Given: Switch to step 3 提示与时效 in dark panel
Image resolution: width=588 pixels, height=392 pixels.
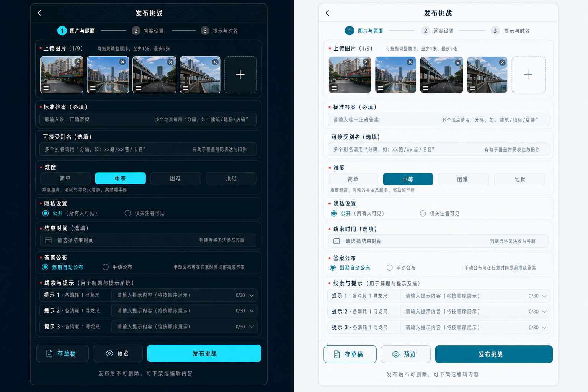Looking at the screenshot, I should [219, 31].
